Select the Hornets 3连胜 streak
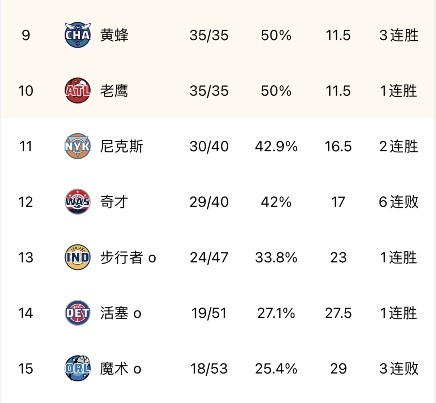Screen dimensions: 436x403 click(399, 35)
